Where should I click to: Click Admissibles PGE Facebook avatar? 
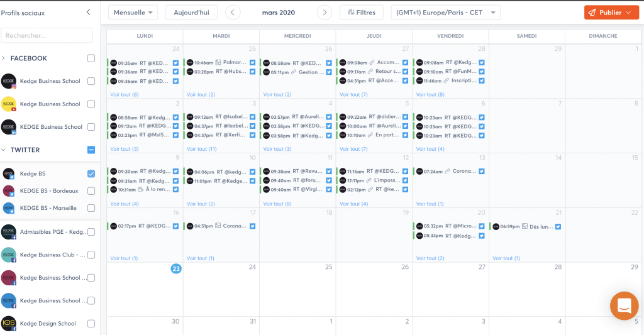tap(9, 232)
